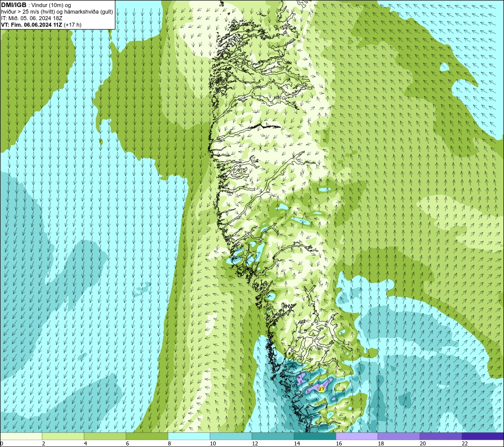
Task: Click the scale label '20'
Action: (x=423, y=444)
